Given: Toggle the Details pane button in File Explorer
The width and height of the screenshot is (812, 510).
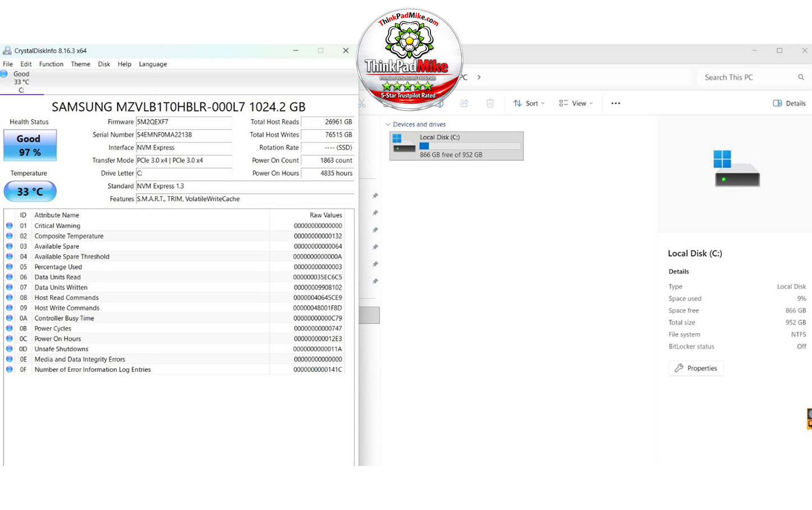Looking at the screenshot, I should click(x=789, y=103).
